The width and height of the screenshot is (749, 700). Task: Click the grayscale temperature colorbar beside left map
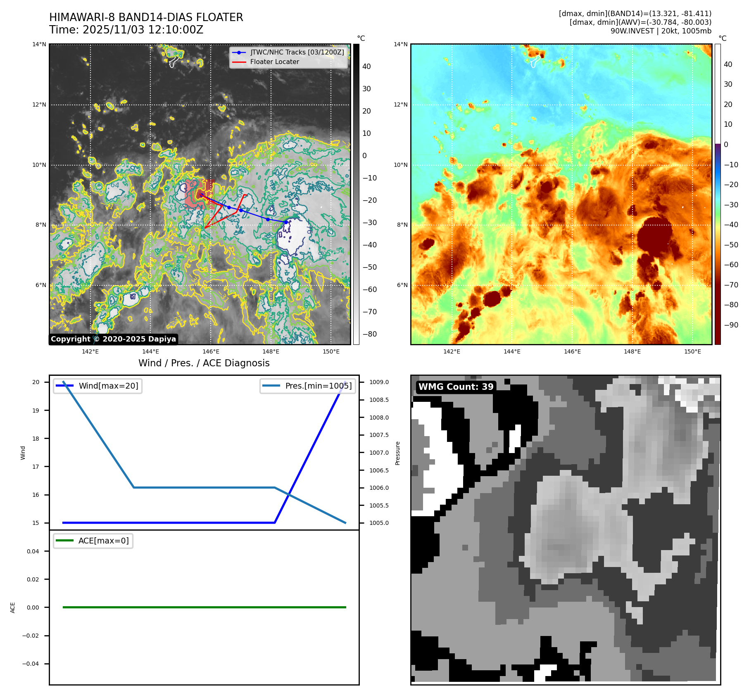[x=356, y=194]
